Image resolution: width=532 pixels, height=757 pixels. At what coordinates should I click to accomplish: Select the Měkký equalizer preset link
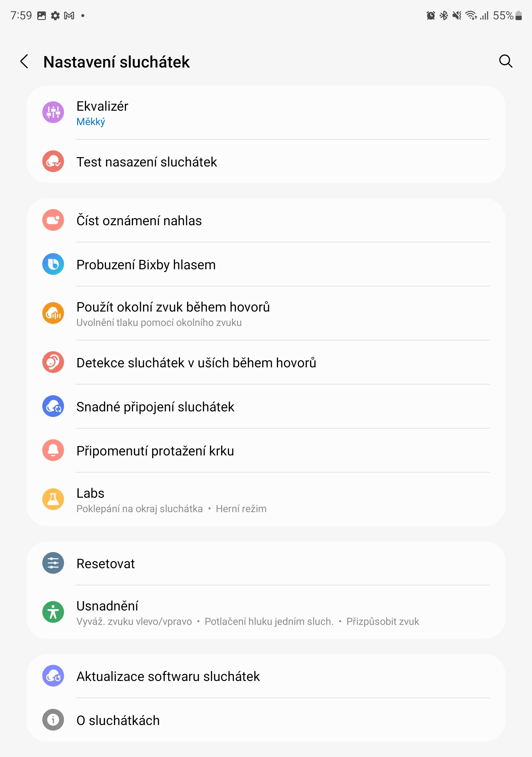90,121
